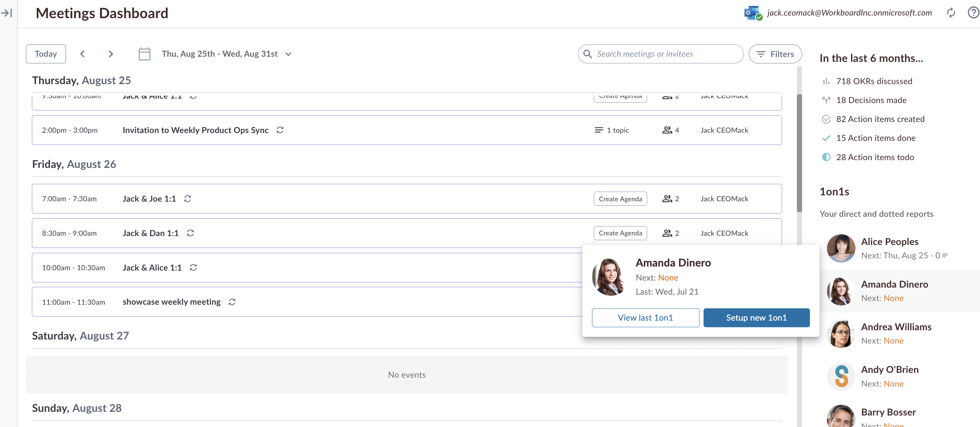
Task: Open Invitation to Weekly Product Ops Sync meeting
Action: pyautogui.click(x=196, y=130)
